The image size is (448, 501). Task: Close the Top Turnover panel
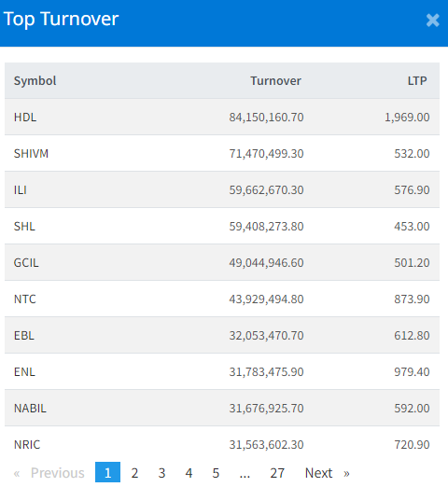click(433, 21)
